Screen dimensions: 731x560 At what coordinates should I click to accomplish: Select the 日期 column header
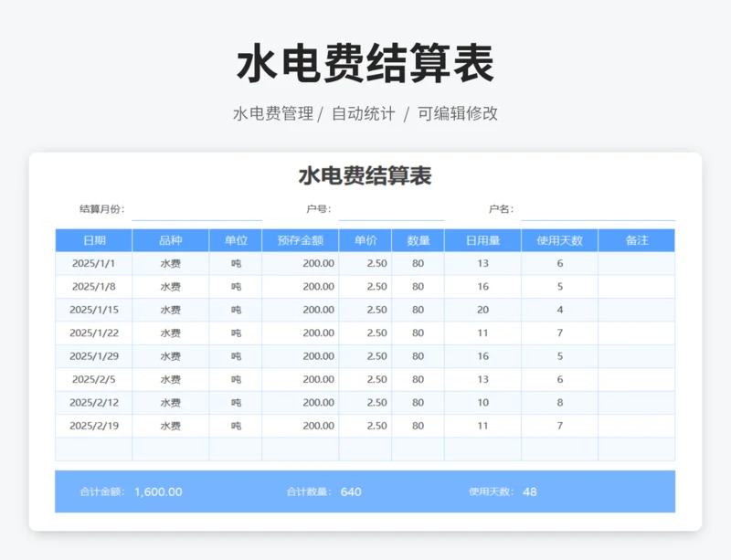pyautogui.click(x=94, y=240)
